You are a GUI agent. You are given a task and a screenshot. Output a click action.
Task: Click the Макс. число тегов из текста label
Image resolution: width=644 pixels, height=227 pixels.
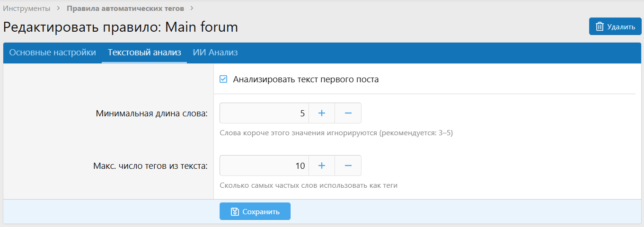tap(150, 166)
